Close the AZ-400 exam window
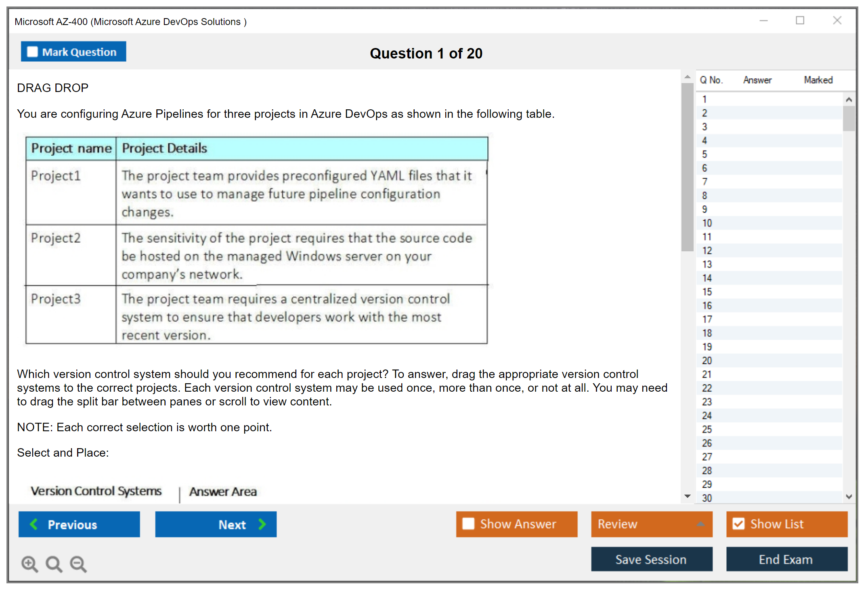 click(x=837, y=21)
